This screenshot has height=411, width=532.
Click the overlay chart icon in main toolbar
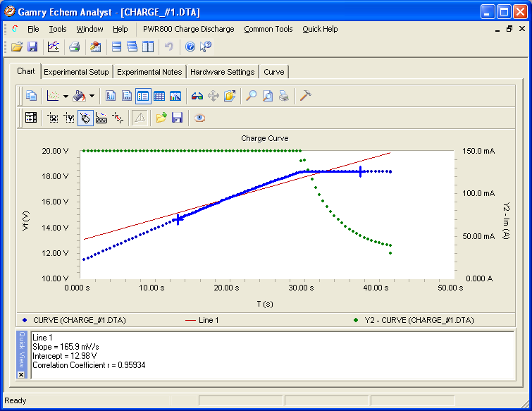54,47
